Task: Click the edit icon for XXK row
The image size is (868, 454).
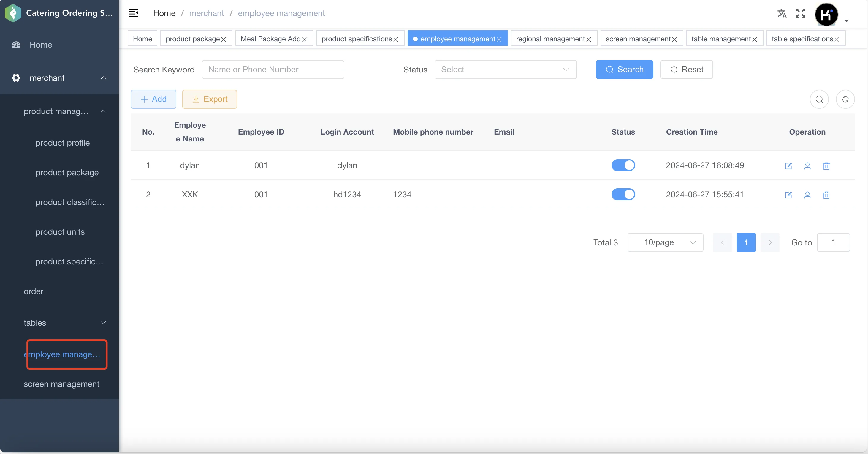Action: pos(788,195)
